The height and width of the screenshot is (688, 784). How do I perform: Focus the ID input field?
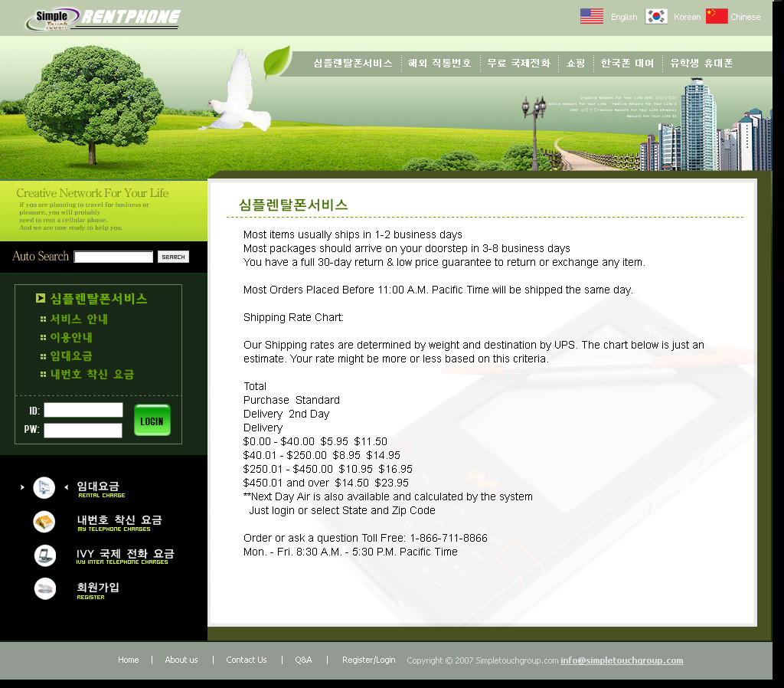click(83, 410)
